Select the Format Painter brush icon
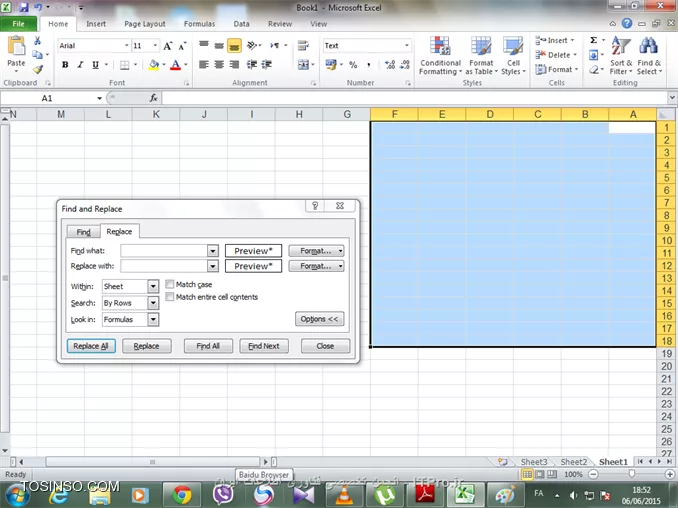The height and width of the screenshot is (508, 678). click(38, 69)
